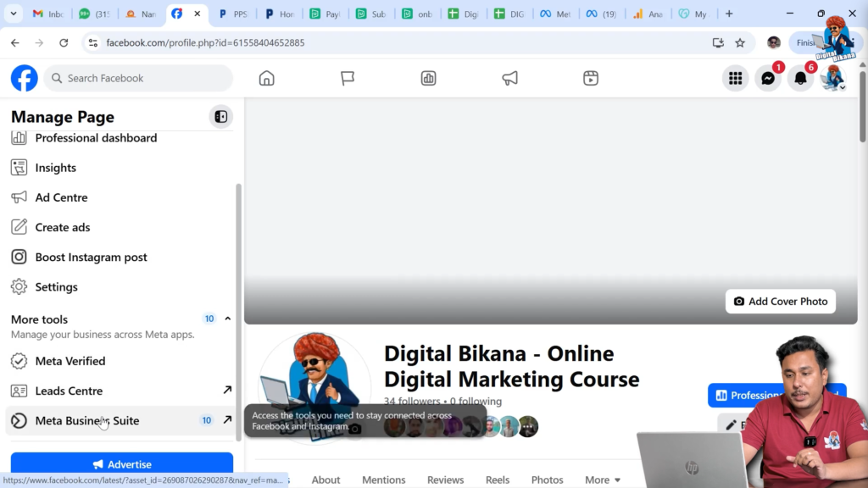868x488 pixels.
Task: Open the More tab dropdown
Action: [x=603, y=480]
